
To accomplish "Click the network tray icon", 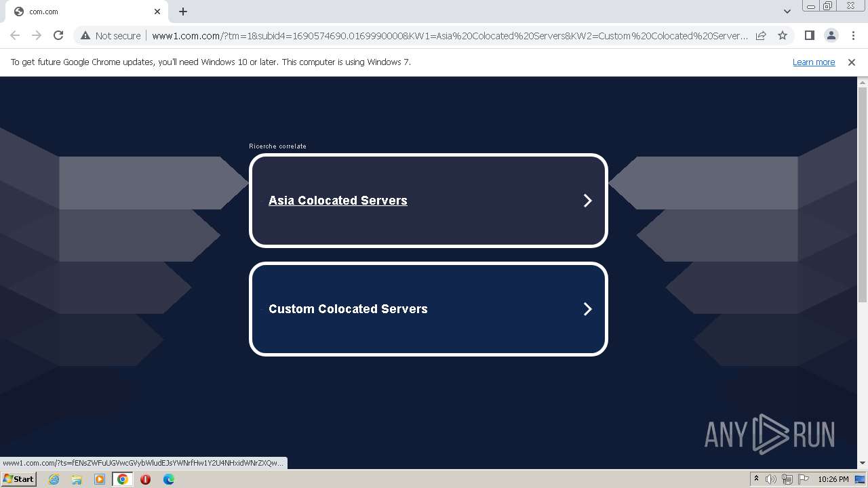I will (x=787, y=479).
